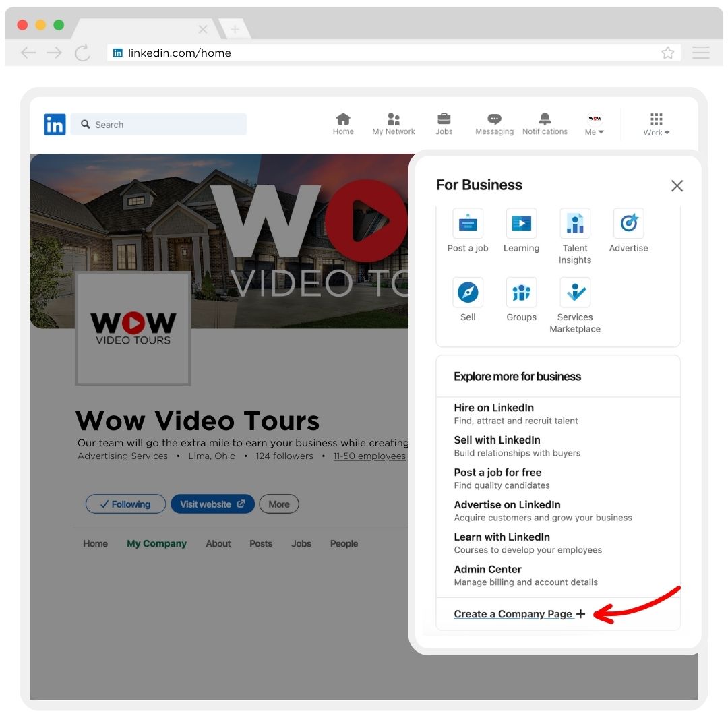This screenshot has height=728, width=728.
Task: Click the magnifier icon in Search
Action: pyautogui.click(x=86, y=124)
